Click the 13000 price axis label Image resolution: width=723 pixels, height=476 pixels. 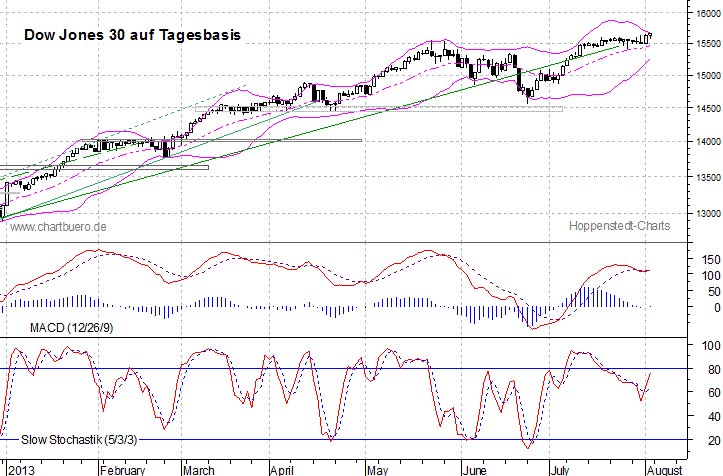point(708,214)
